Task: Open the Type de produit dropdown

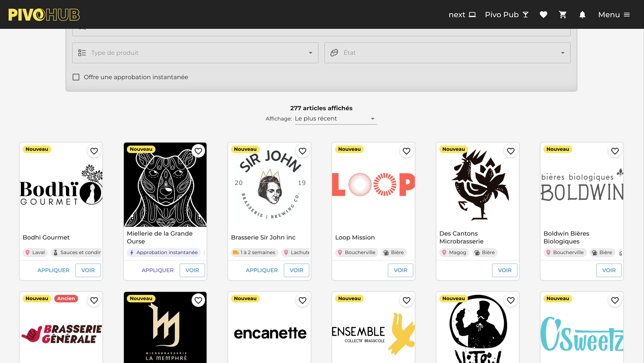Action: (x=195, y=53)
